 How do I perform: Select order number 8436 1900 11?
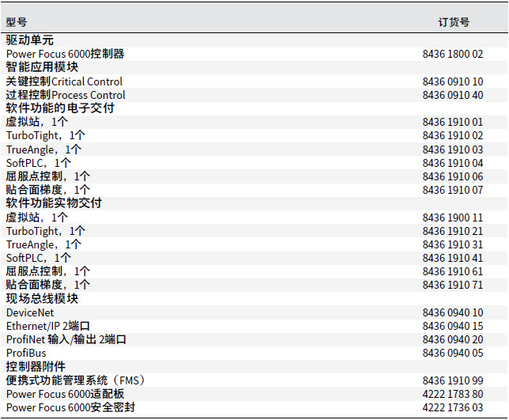coord(453,218)
